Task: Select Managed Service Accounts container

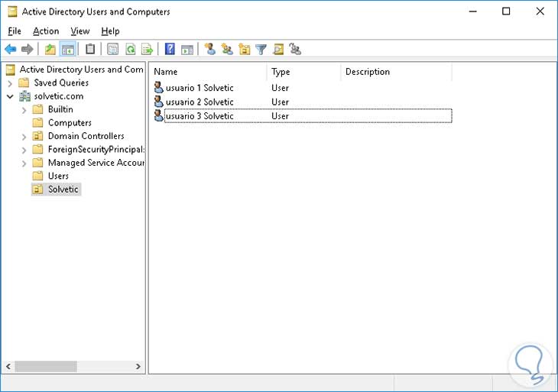Action: pyautogui.click(x=96, y=163)
